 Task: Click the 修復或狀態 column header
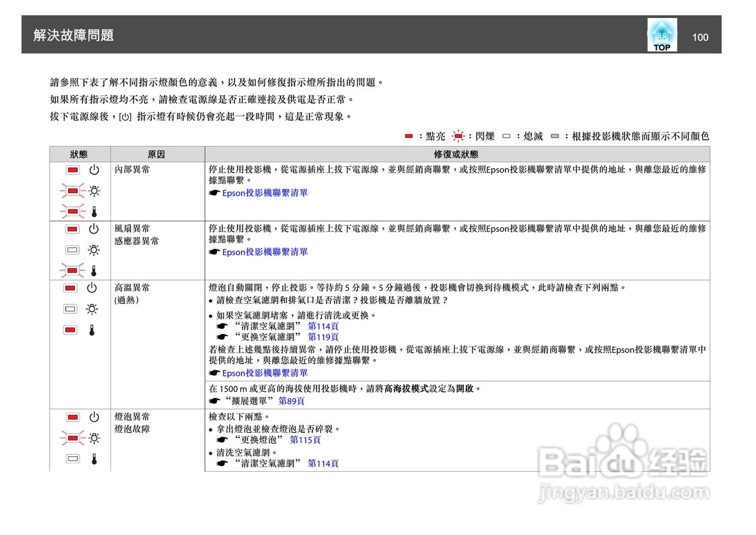tap(457, 154)
